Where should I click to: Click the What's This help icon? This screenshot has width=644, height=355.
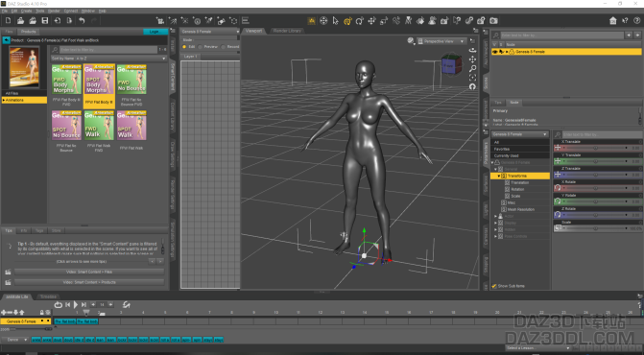pyautogui.click(x=625, y=20)
